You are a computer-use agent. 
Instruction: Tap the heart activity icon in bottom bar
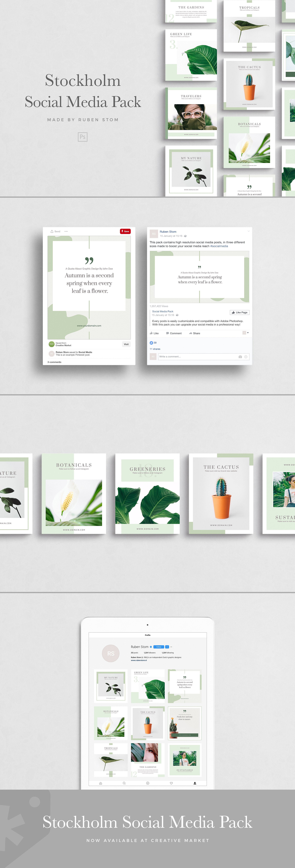coord(171,783)
